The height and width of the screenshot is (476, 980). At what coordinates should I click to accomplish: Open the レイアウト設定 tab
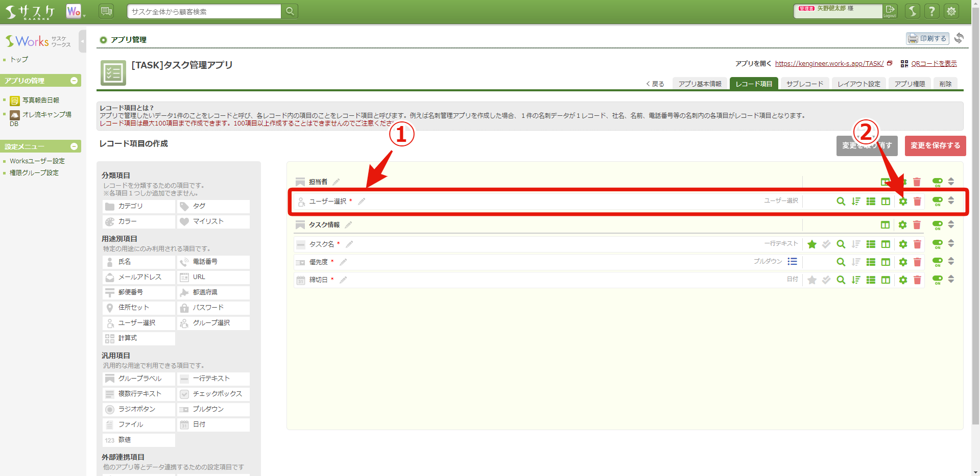[858, 83]
